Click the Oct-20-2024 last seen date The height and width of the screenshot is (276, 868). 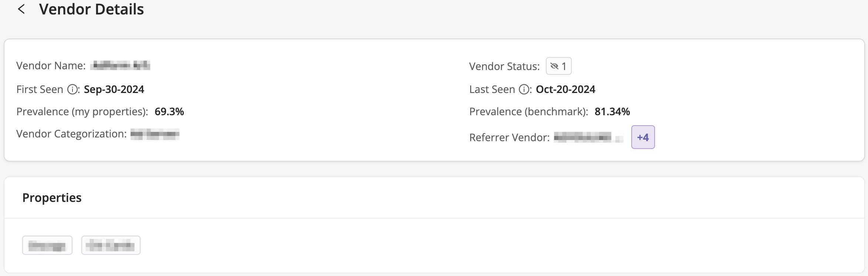[x=565, y=90]
